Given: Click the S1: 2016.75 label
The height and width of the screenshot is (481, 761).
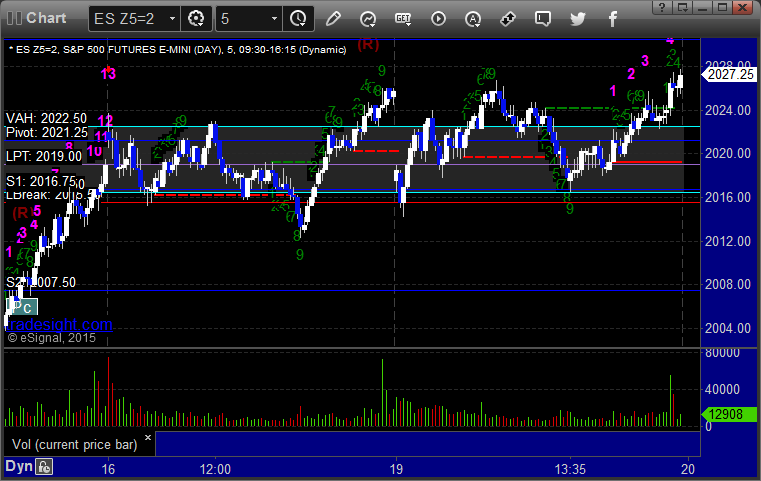Looking at the screenshot, I should pyautogui.click(x=41, y=181).
